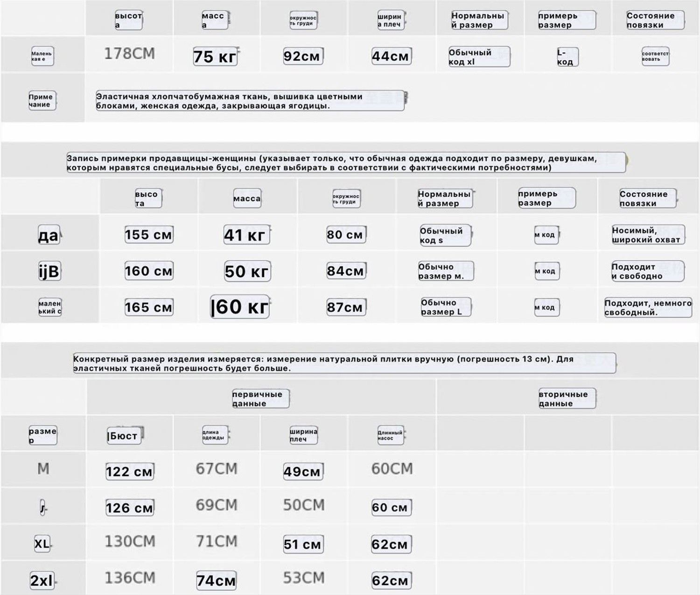This screenshot has width=700, height=595.
Task: Select the "Подходит и свободно" cell
Action: (x=648, y=271)
